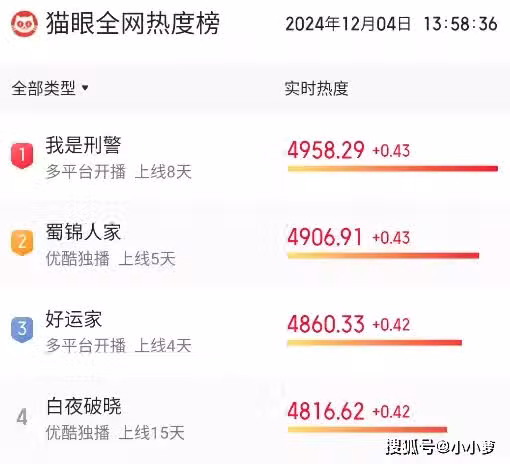
Task: Click the gray rank 4 number
Action: tap(22, 417)
